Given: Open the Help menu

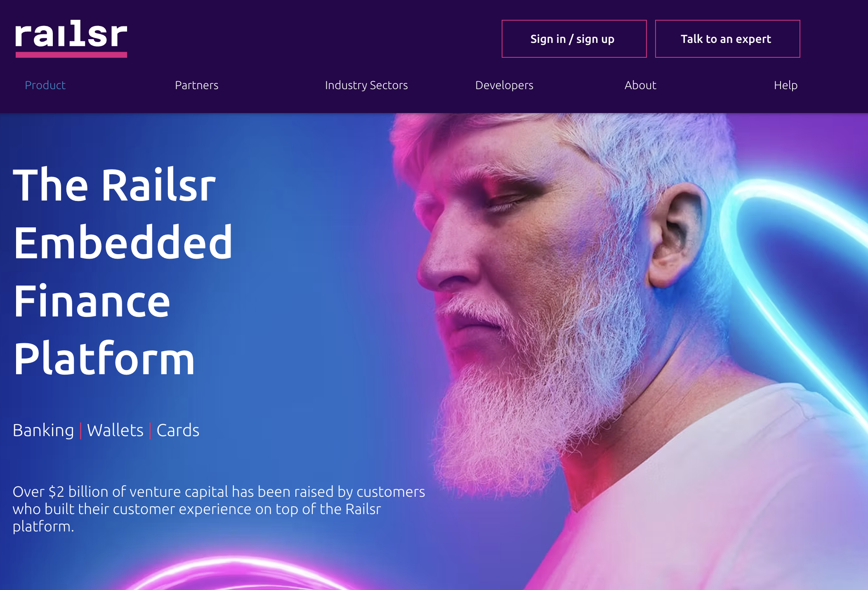Looking at the screenshot, I should (x=785, y=85).
